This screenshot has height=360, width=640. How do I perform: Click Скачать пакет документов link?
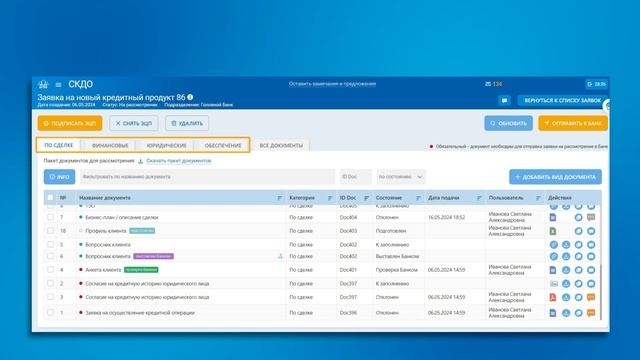click(x=179, y=161)
